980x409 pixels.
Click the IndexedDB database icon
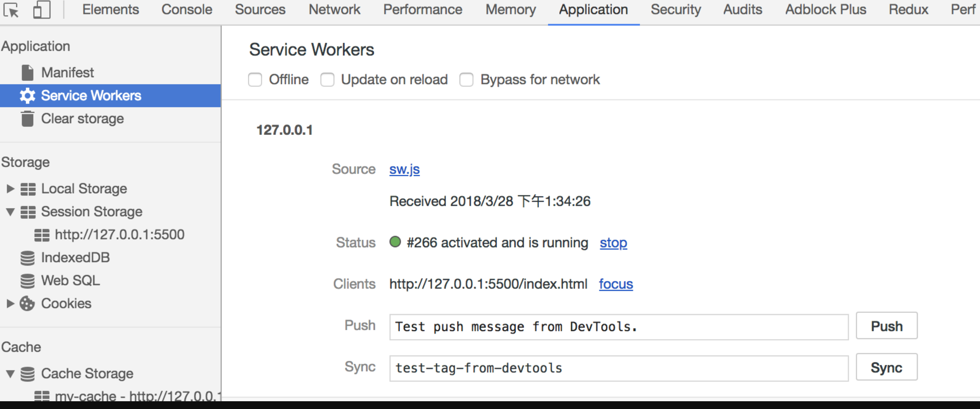tap(28, 258)
